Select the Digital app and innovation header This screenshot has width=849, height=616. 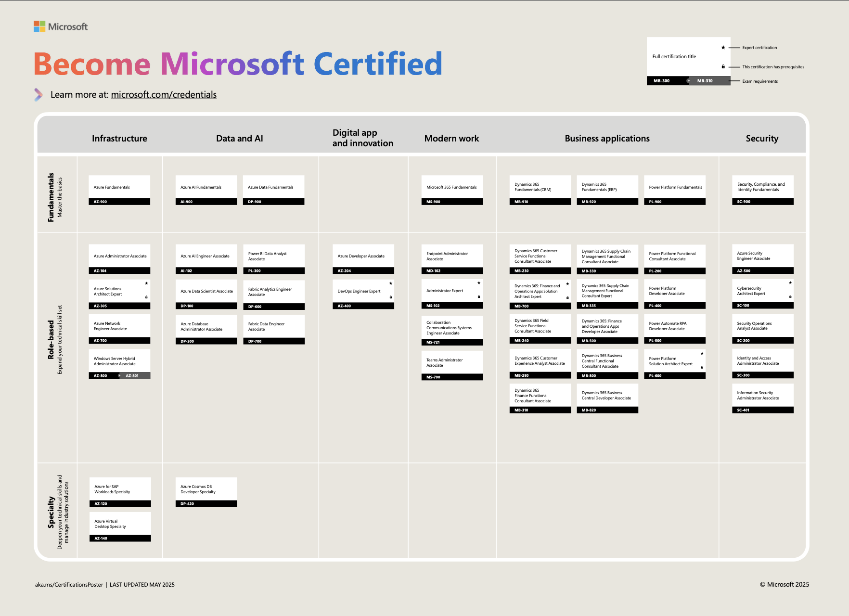point(363,138)
